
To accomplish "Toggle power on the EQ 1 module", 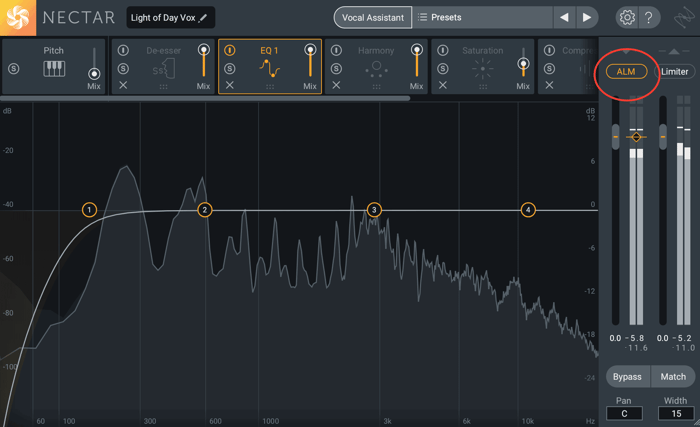I will (229, 50).
